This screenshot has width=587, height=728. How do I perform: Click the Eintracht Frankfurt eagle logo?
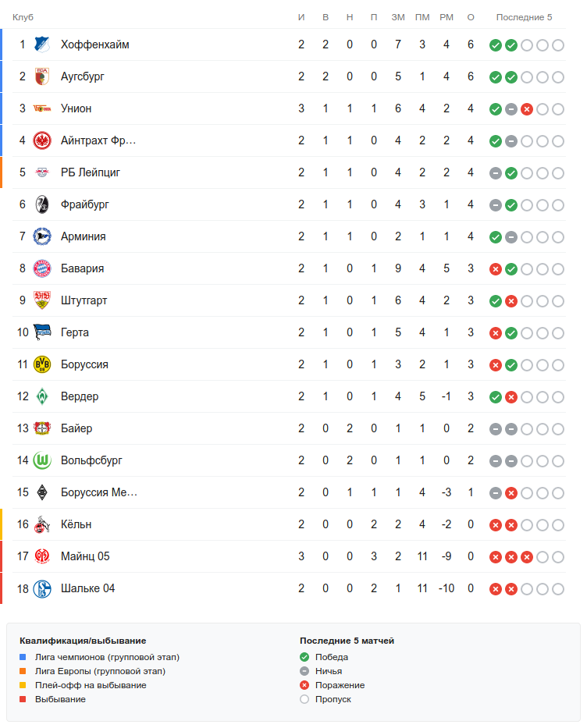42,141
